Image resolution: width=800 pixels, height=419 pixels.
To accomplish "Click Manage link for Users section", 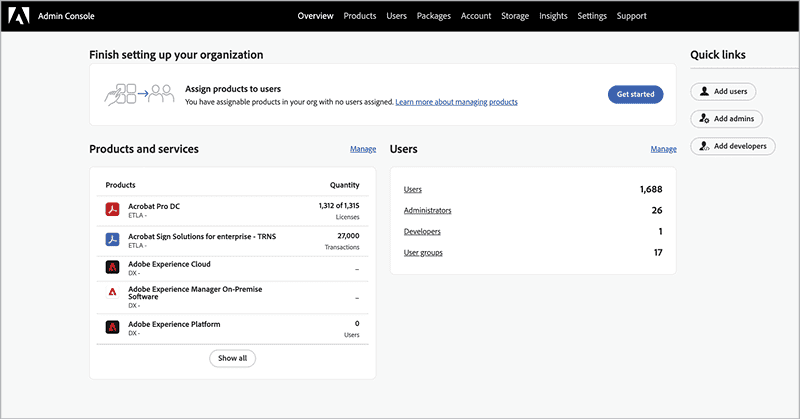I will point(663,149).
